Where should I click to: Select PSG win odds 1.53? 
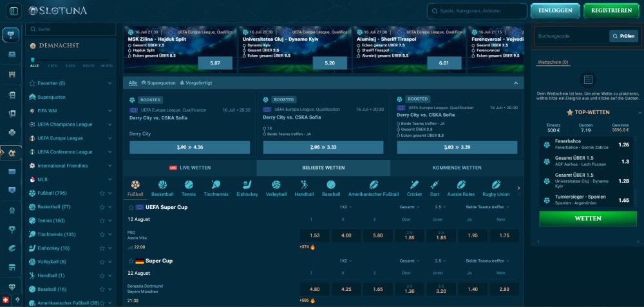click(315, 235)
